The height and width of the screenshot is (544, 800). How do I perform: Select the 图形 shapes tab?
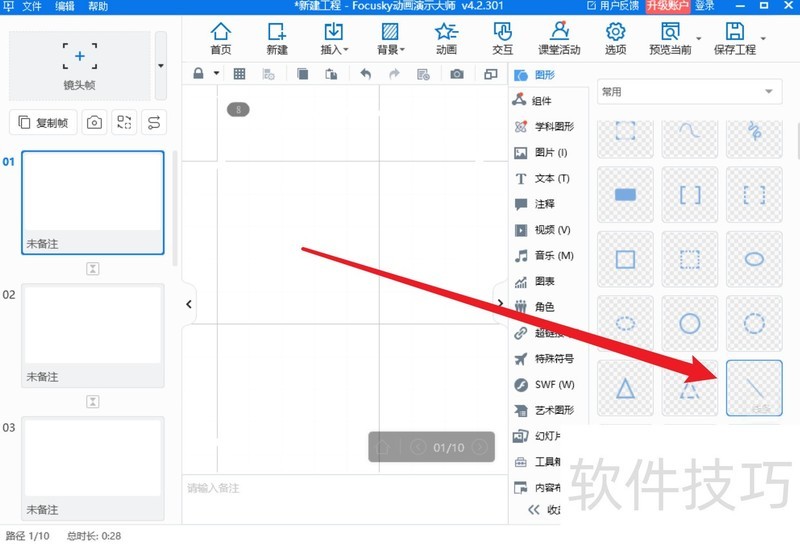click(x=534, y=75)
